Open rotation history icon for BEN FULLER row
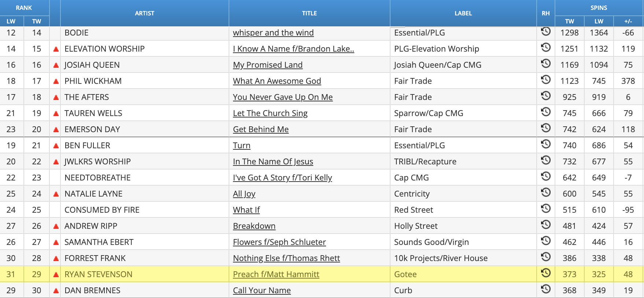Image resolution: width=644 pixels, height=298 pixels. pyautogui.click(x=546, y=144)
